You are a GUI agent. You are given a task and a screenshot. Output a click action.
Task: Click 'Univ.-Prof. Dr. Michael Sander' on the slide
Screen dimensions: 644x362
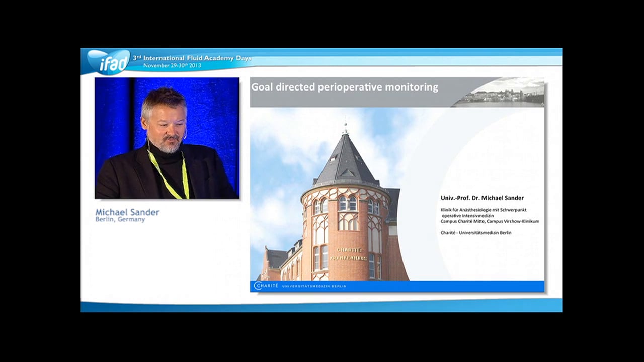click(482, 198)
